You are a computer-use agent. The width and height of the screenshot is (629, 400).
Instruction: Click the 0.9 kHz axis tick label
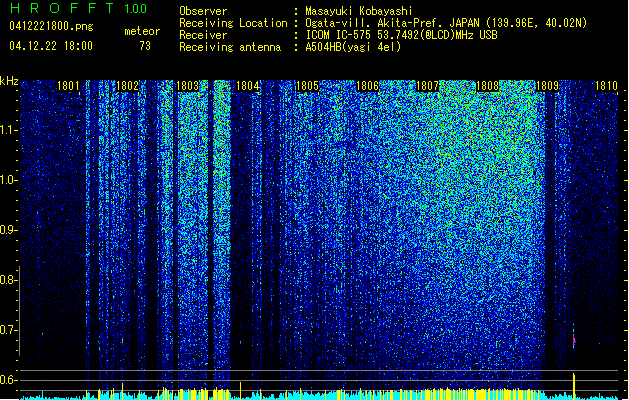tap(8, 230)
